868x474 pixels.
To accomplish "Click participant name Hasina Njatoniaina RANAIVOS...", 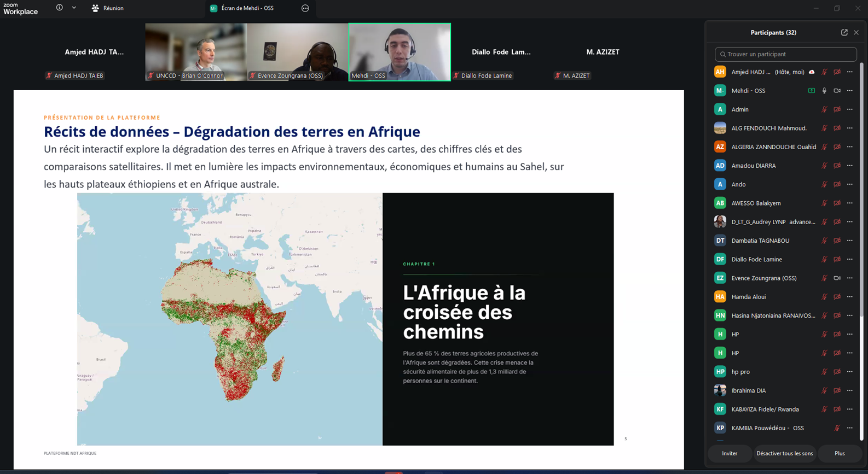I will pyautogui.click(x=773, y=315).
